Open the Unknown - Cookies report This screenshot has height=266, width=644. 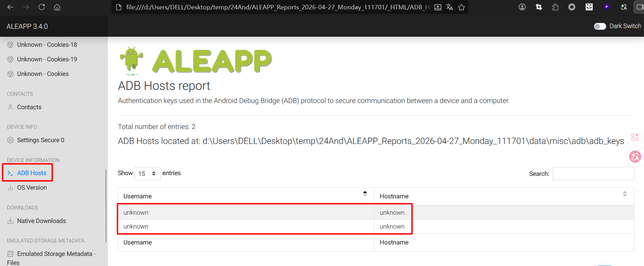point(43,74)
